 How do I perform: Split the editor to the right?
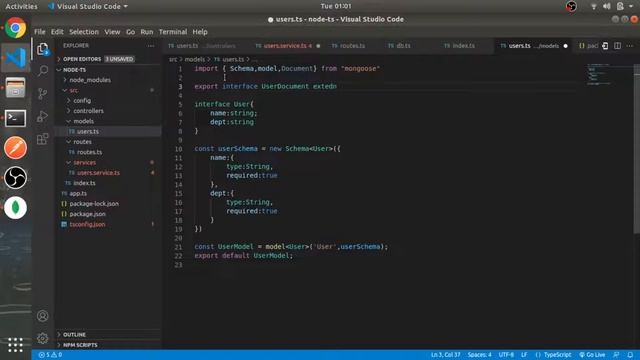618,46
